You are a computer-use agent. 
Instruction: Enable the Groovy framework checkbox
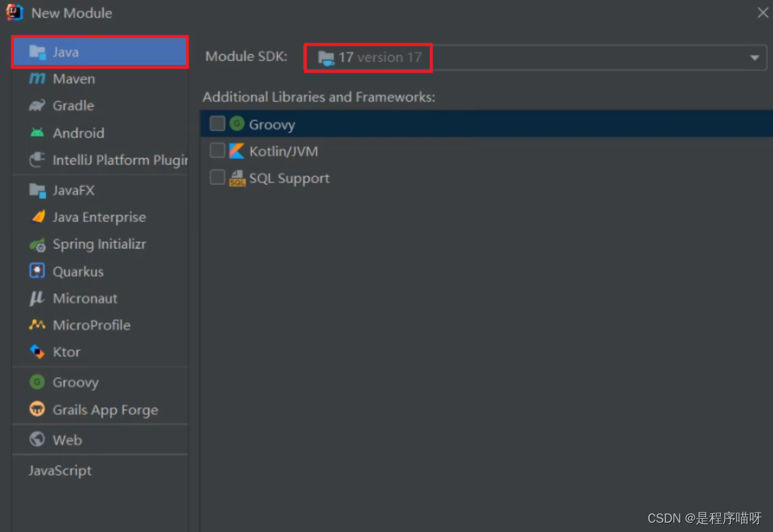click(x=217, y=123)
